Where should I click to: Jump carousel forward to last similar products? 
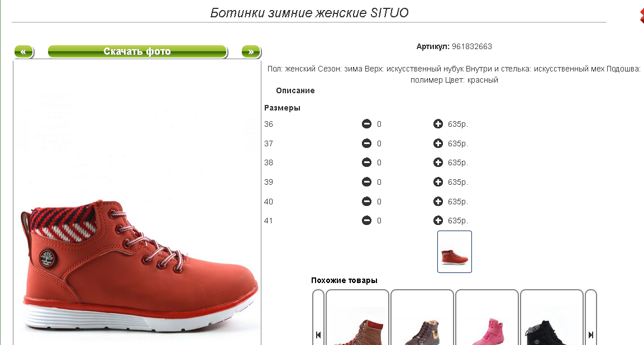(x=590, y=317)
